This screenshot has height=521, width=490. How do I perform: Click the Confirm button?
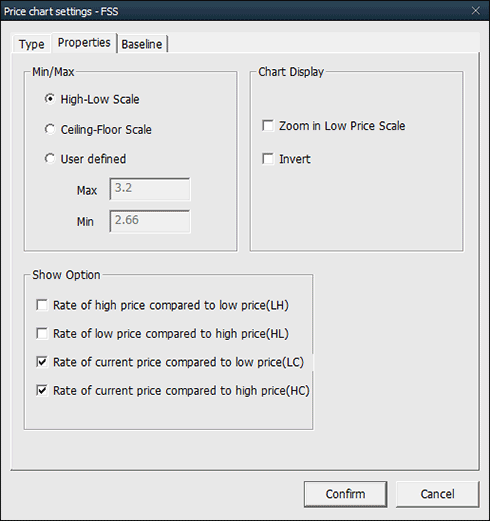345,494
